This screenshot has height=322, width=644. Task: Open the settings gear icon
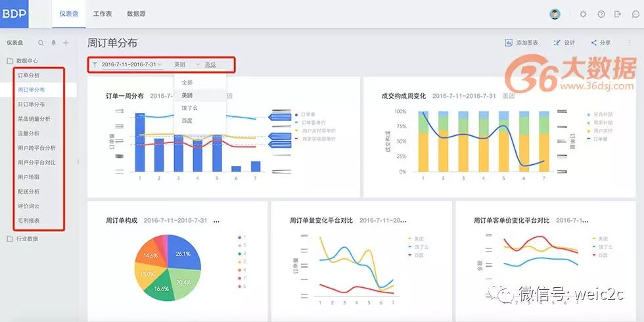tap(583, 14)
